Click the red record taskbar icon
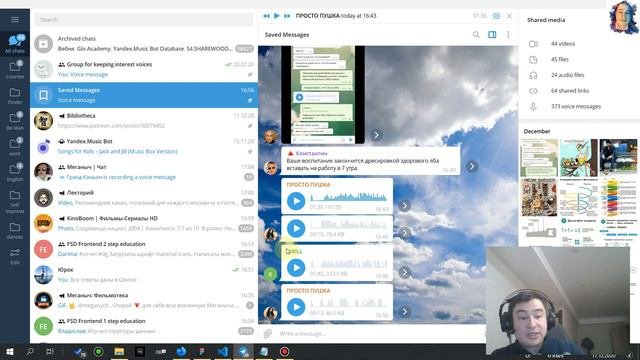This screenshot has width=640, height=360. 284,351
